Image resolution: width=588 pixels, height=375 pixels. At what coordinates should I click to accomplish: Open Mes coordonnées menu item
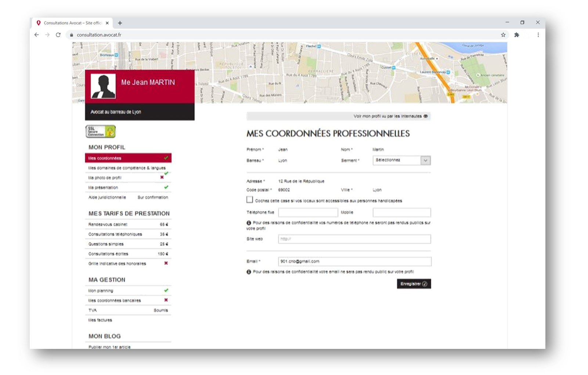(128, 158)
